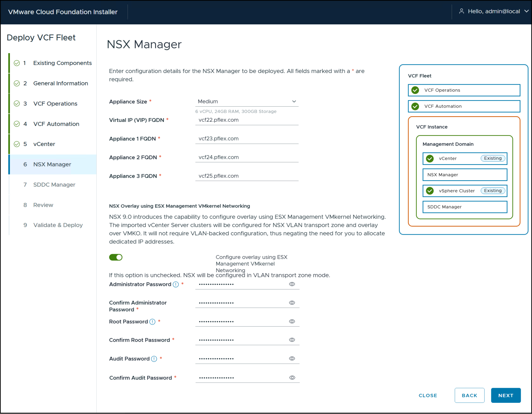Click Audit Password info icon
The height and width of the screenshot is (414, 532).
click(x=154, y=359)
